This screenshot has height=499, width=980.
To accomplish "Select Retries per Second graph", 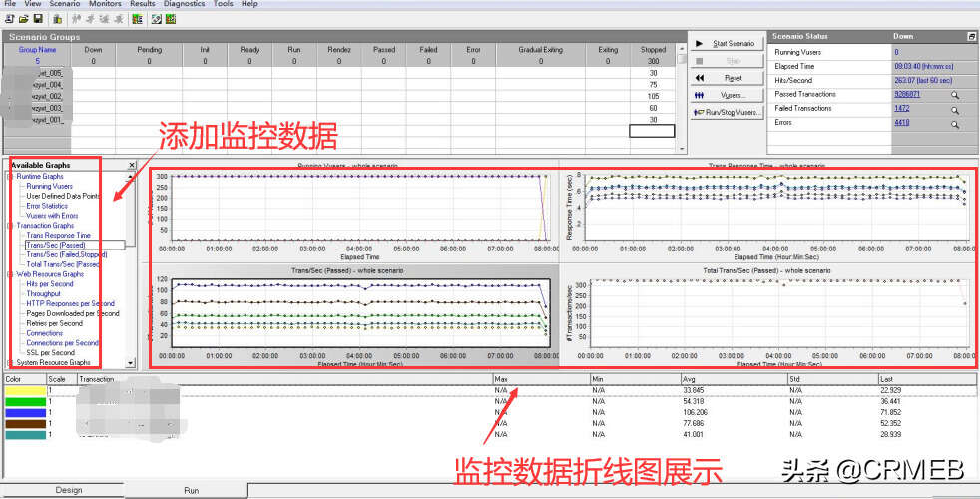I will (x=54, y=324).
